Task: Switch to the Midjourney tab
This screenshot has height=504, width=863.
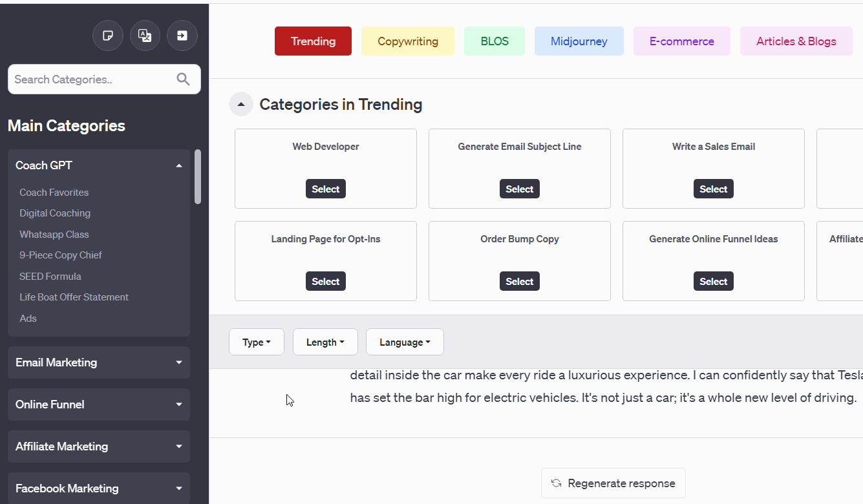Action: (x=579, y=41)
